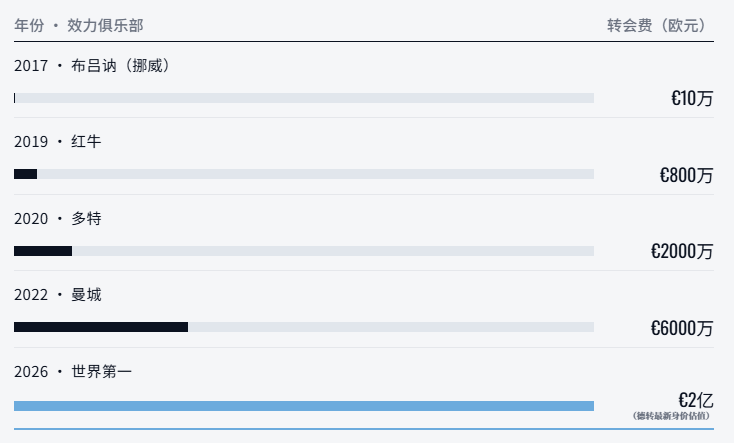
Task: Click the €2亿 value label
Action: coord(696,400)
